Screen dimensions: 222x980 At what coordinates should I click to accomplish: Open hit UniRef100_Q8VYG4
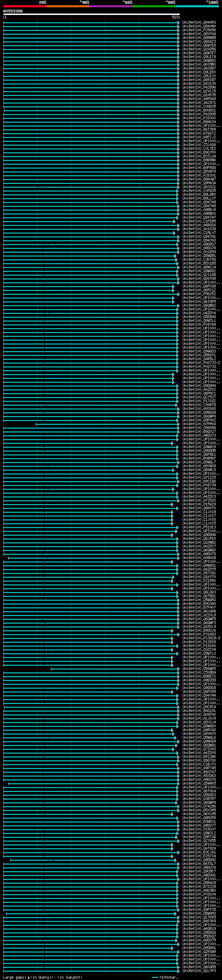199,34
